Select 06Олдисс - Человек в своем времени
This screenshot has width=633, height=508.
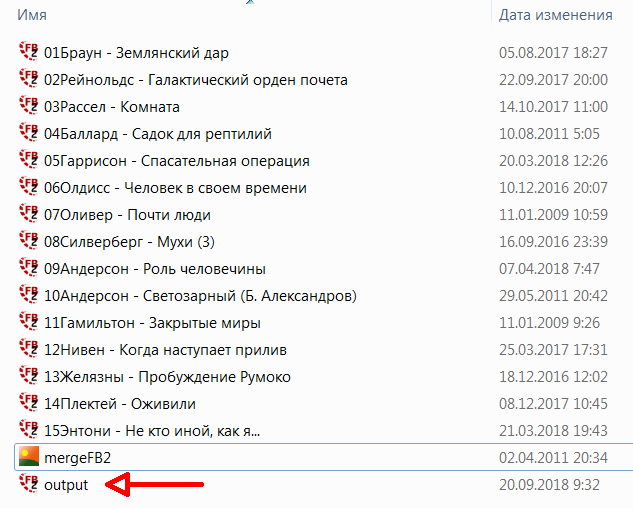(x=175, y=189)
